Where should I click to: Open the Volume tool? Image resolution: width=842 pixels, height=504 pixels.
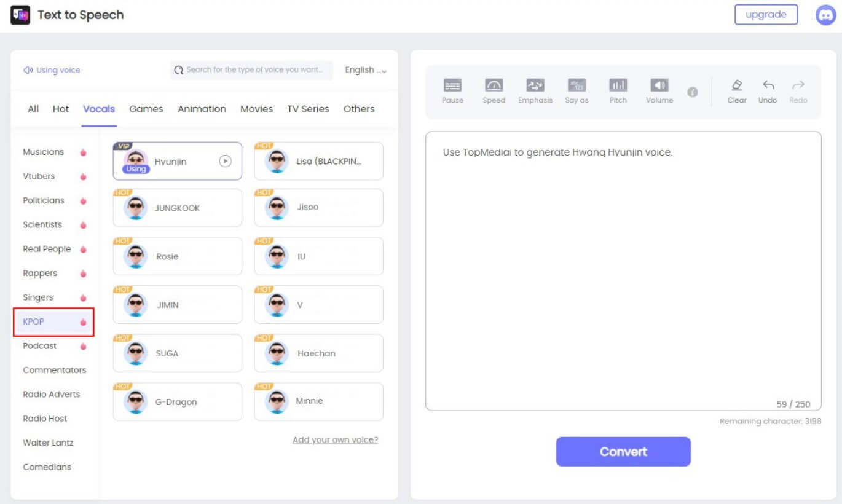point(659,85)
